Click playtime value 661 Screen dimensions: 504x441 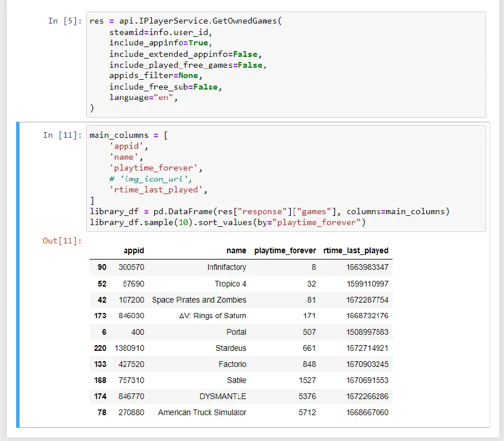[x=309, y=348]
